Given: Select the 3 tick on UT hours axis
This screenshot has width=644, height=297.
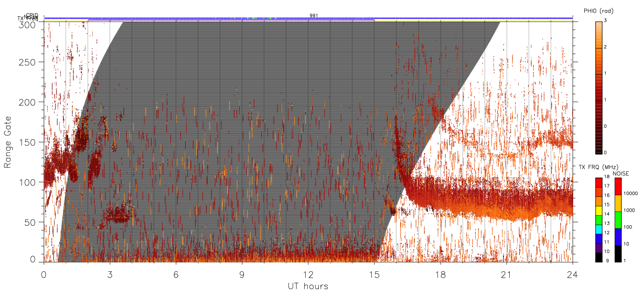Looking at the screenshot, I should (110, 273).
